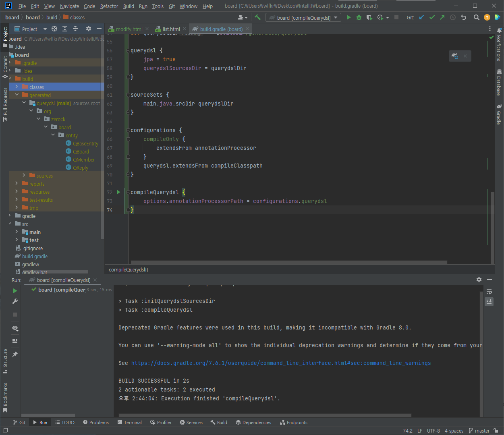Click the Git update project arrow icon
This screenshot has height=435, width=504.
pyautogui.click(x=421, y=17)
